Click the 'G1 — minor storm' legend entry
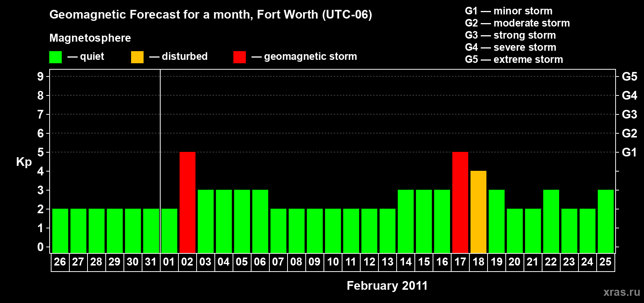644x303 pixels. click(509, 11)
